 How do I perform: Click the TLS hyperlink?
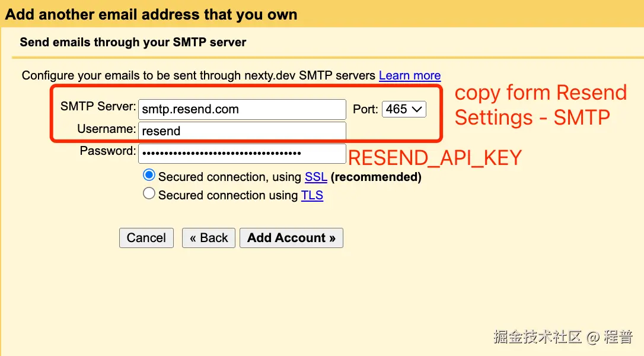pos(312,195)
